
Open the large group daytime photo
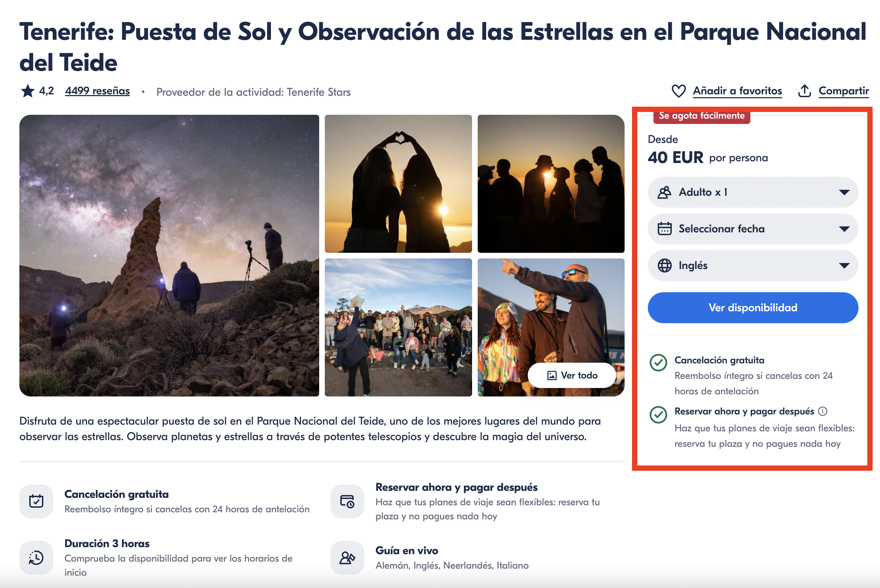[398, 327]
